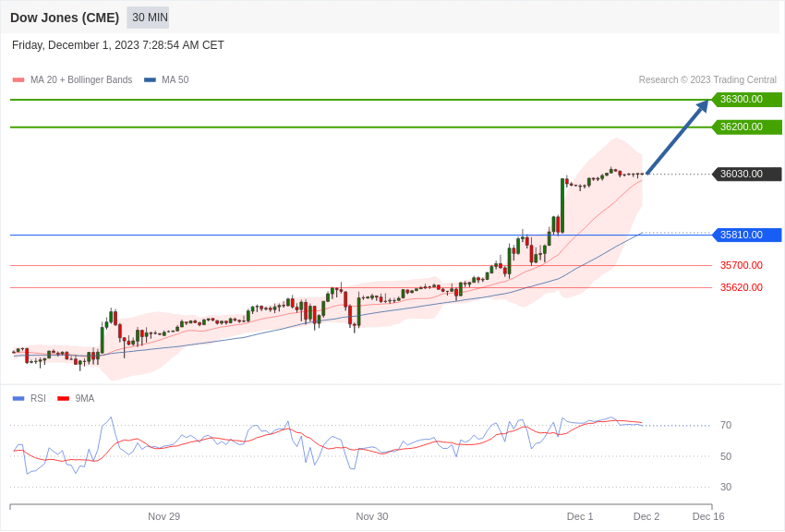Select the Dec 1 date axis label
The height and width of the screenshot is (532, 785).
(580, 516)
